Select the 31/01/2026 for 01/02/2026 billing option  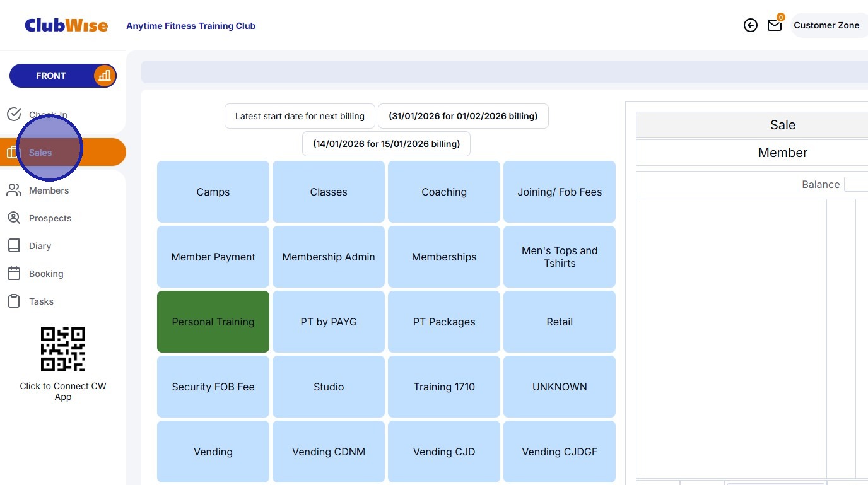(463, 116)
